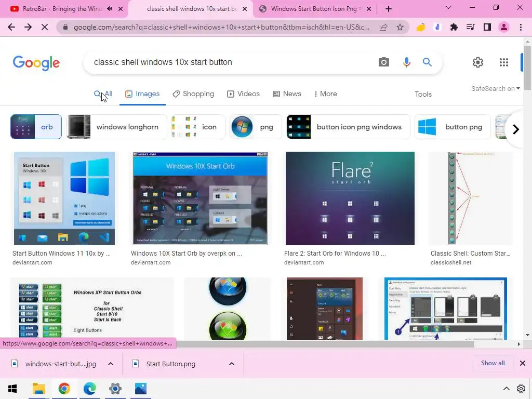Image resolution: width=532 pixels, height=399 pixels.
Task: Launch Microsoft Edge from taskbar
Action: pos(89,389)
